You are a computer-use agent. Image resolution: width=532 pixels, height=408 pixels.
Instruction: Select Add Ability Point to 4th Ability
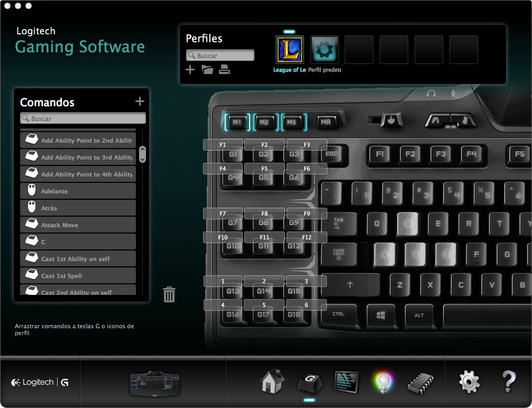pos(78,174)
